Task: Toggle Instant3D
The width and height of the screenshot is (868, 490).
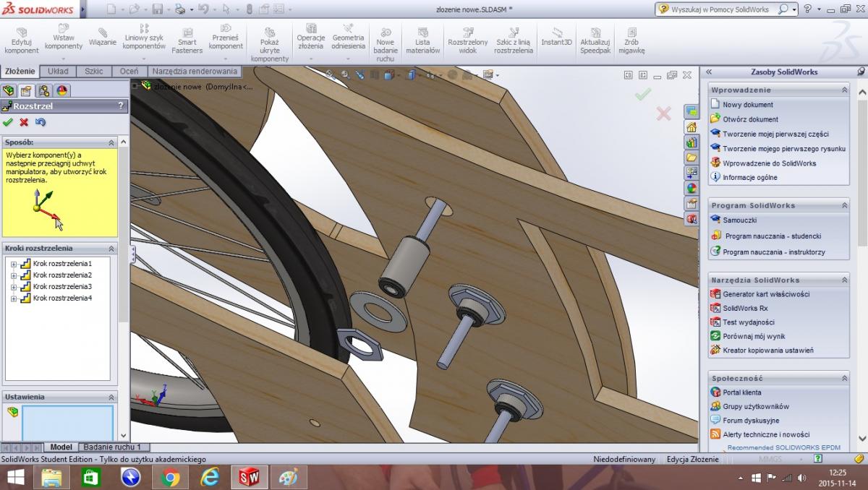Action: 556,37
